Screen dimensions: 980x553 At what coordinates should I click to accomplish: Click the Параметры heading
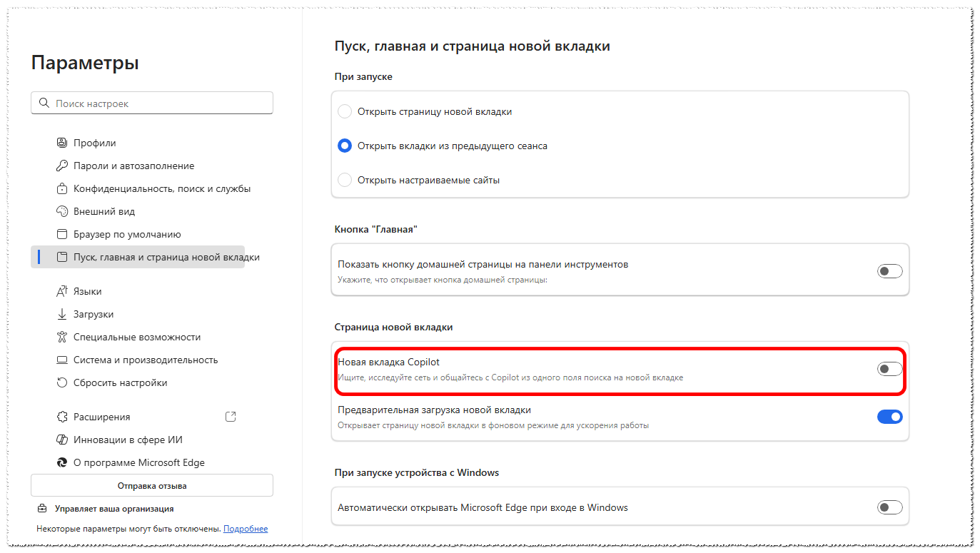(x=85, y=63)
